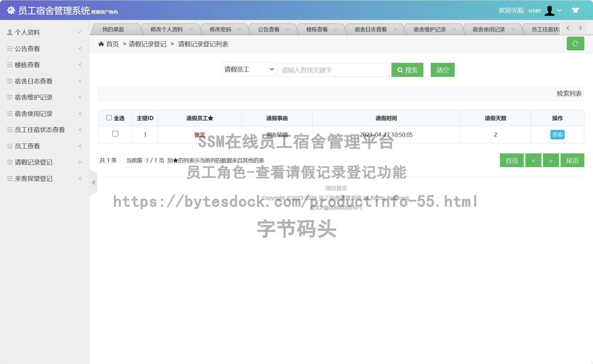Click the list icon beside 请假记录登记
The width and height of the screenshot is (593, 364).
click(10, 162)
